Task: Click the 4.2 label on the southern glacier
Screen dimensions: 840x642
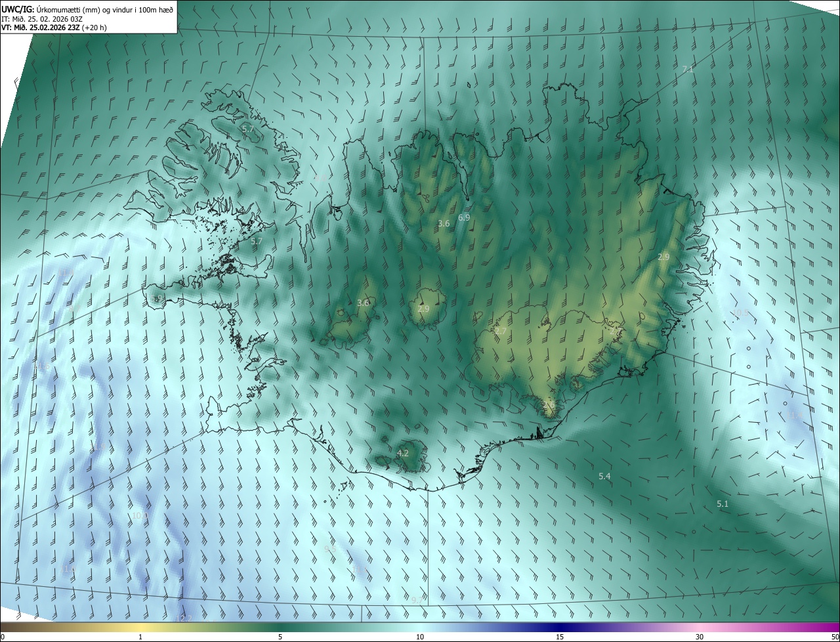Action: tap(403, 453)
